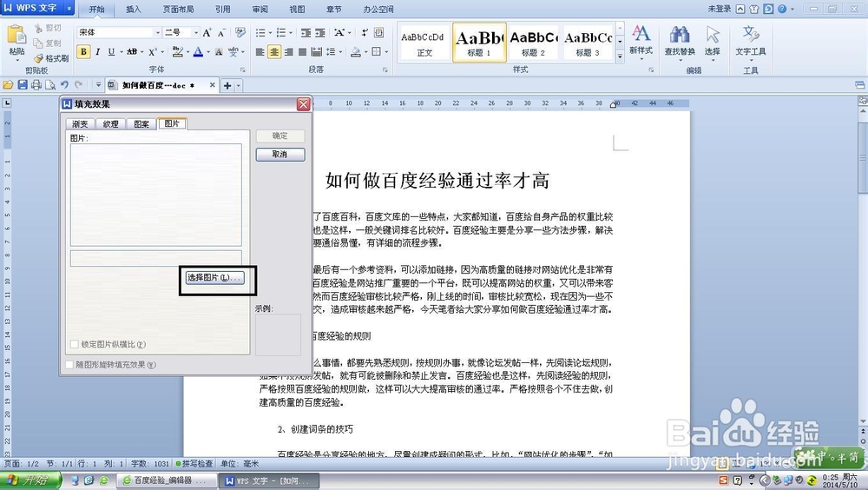
Task: Apply the font color A swatch
Action: click(198, 51)
